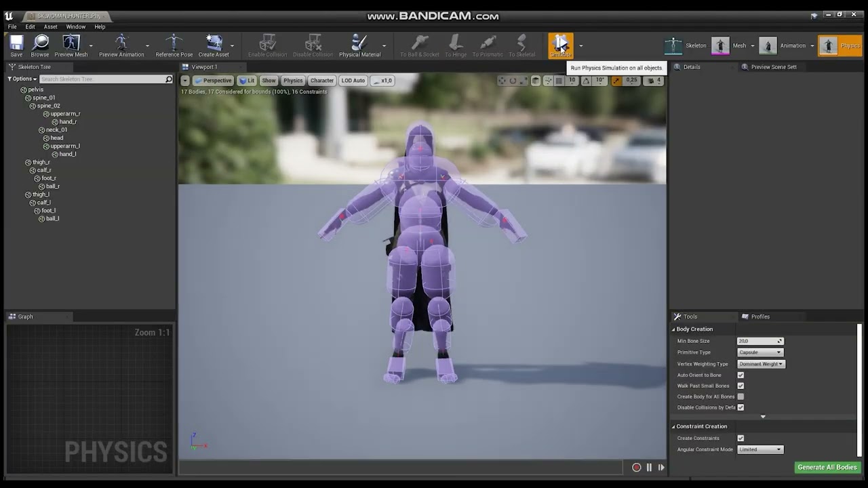
Task: Select the scale transform gizmo icon
Action: [x=524, y=81]
